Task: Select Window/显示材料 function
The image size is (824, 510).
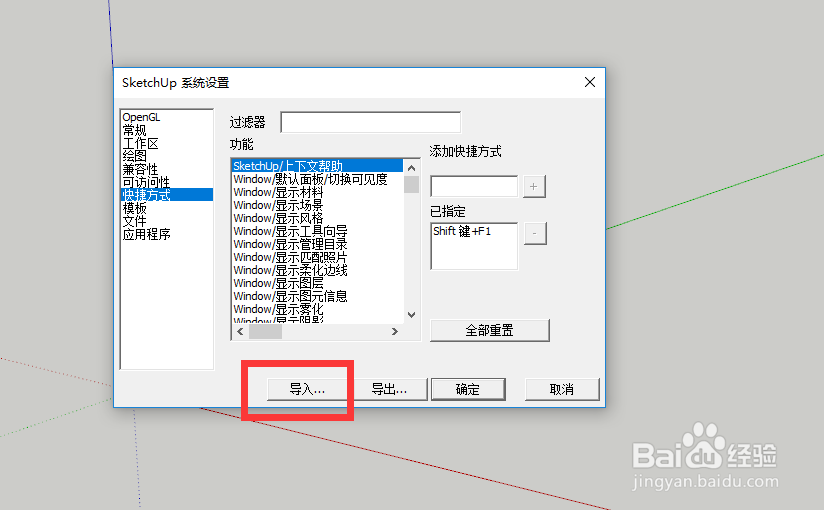Action: point(317,192)
